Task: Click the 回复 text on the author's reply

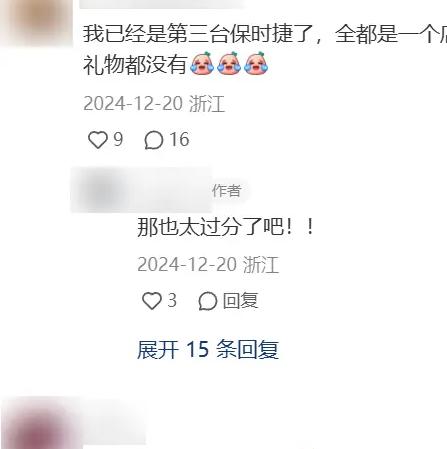Action: [240, 301]
